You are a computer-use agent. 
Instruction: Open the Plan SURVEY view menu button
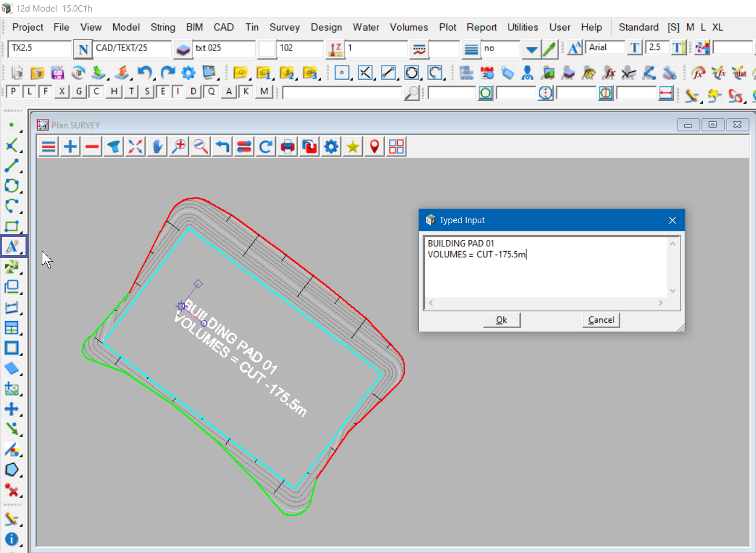tap(49, 147)
